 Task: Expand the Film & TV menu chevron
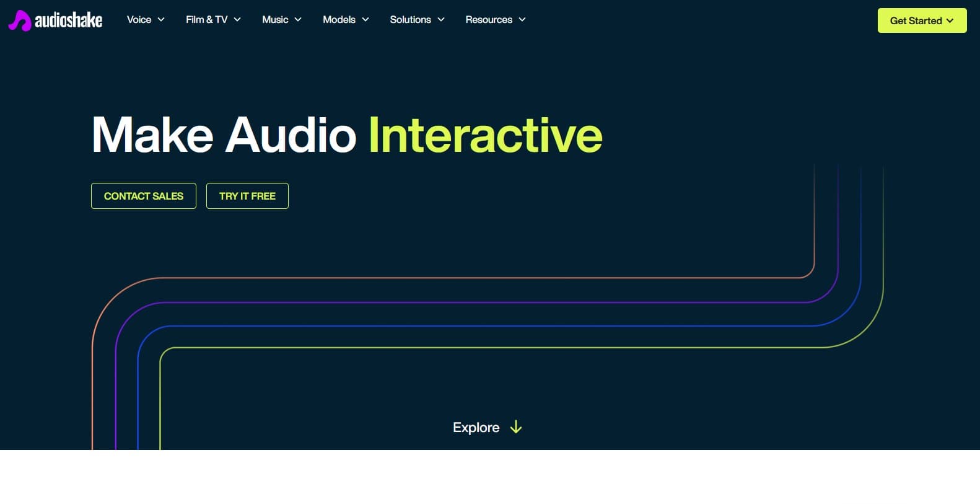[x=237, y=20]
